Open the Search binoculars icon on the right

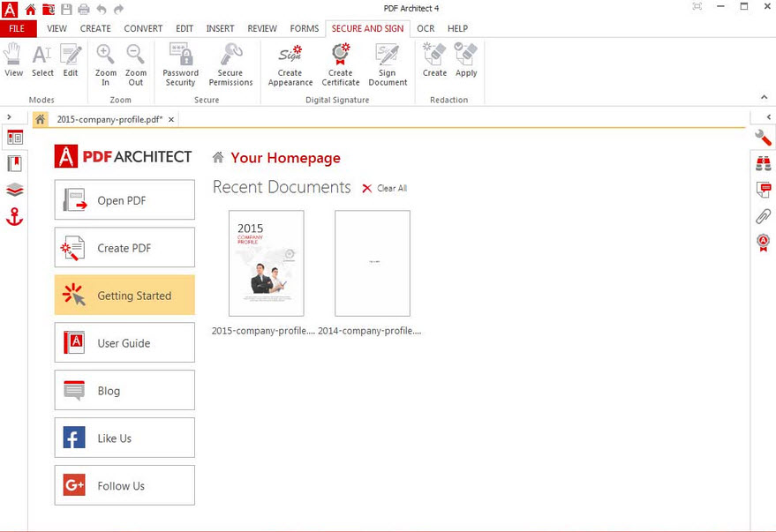[x=763, y=163]
